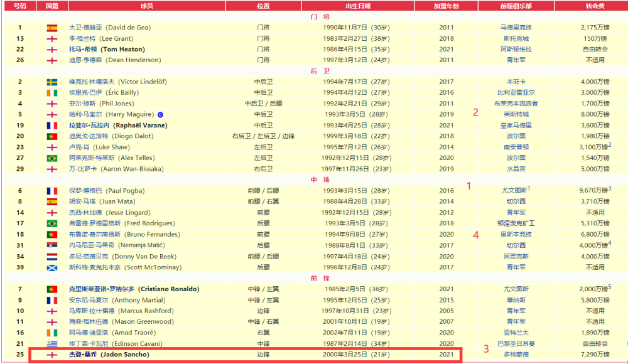Viewport: 628px width, 364px height.
Task: Click the France flag beside Anthony Martial
Action: 52,301
